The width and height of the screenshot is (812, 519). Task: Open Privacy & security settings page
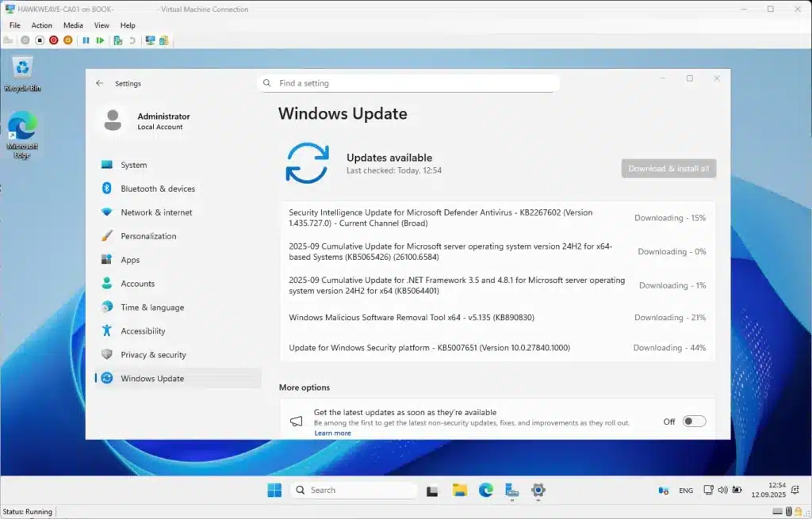tap(153, 355)
